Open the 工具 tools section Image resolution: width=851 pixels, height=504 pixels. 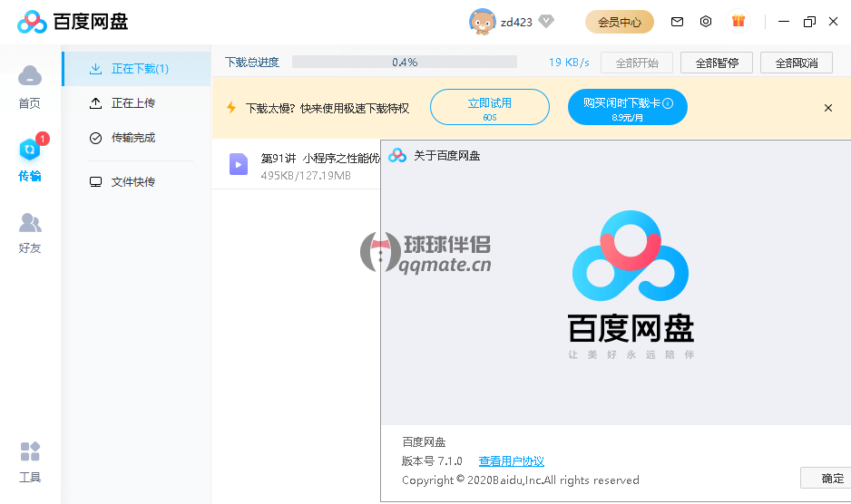[30, 461]
